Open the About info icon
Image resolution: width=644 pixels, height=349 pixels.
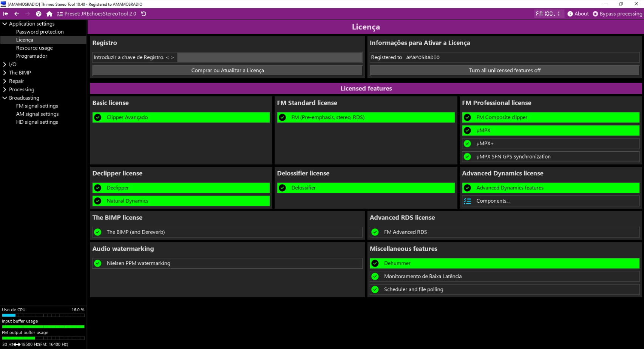[578, 14]
